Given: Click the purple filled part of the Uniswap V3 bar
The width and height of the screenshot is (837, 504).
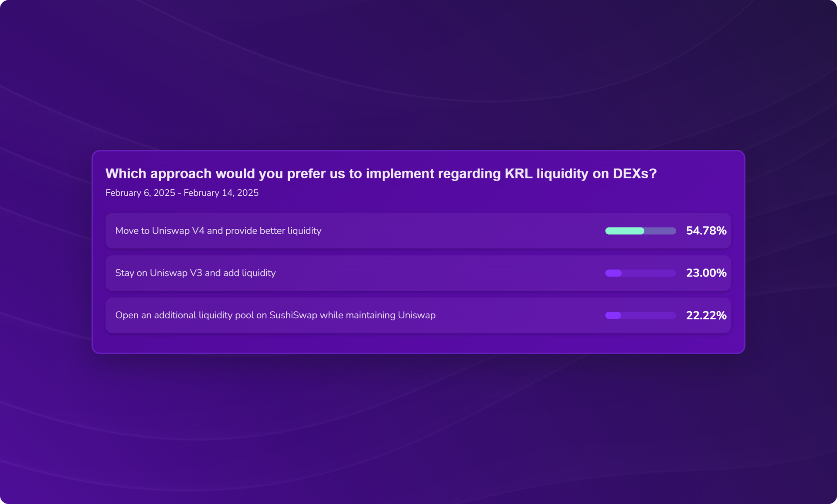Looking at the screenshot, I should pyautogui.click(x=613, y=273).
